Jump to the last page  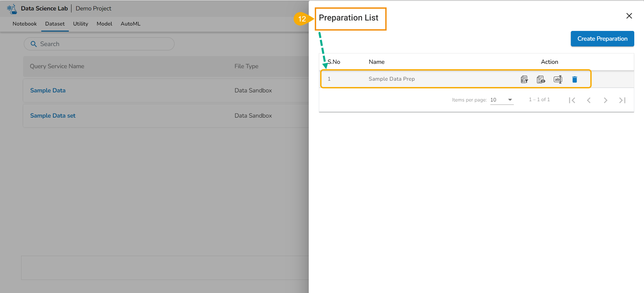click(622, 100)
